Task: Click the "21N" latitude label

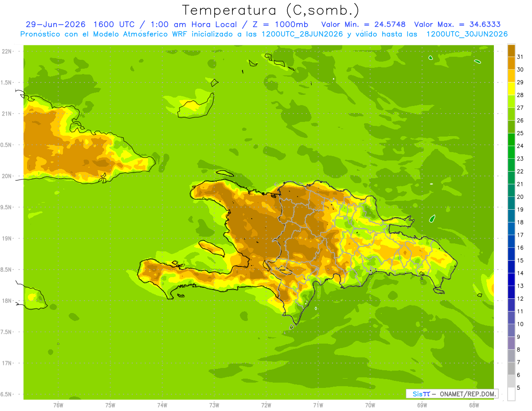Action: click(x=7, y=114)
